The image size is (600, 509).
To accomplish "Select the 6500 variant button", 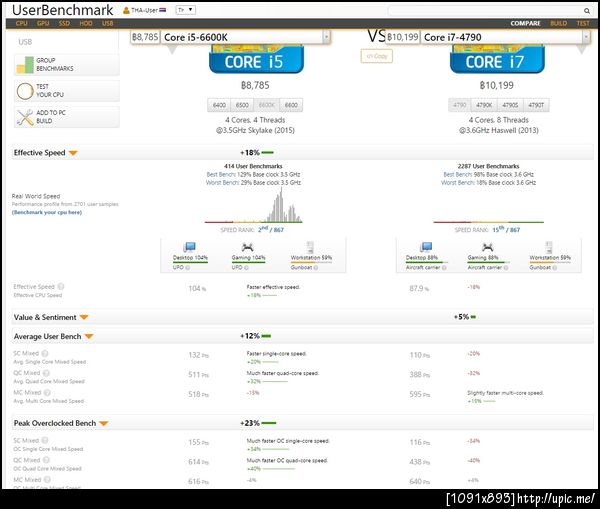I will [x=242, y=105].
